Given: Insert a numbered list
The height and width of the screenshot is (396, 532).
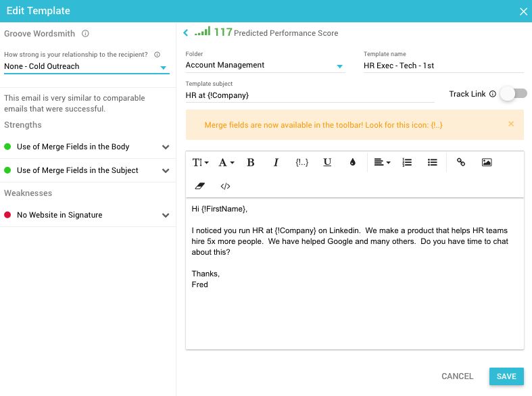Looking at the screenshot, I should tap(407, 162).
